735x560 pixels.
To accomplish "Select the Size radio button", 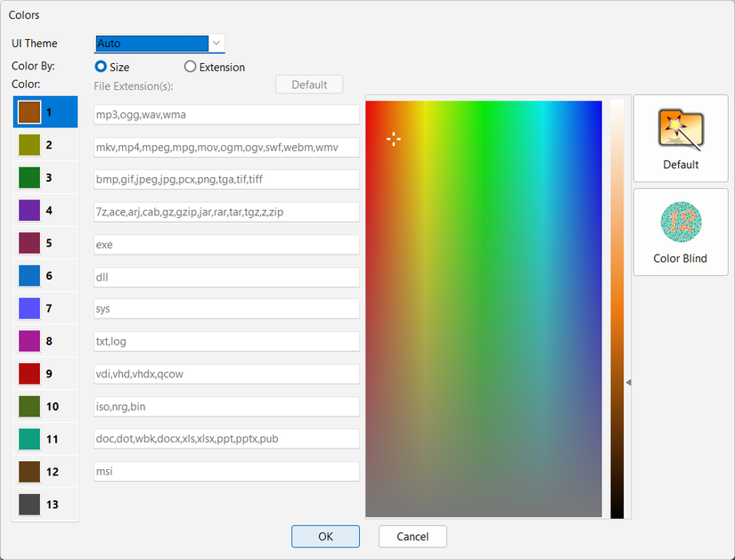I will pyautogui.click(x=101, y=67).
